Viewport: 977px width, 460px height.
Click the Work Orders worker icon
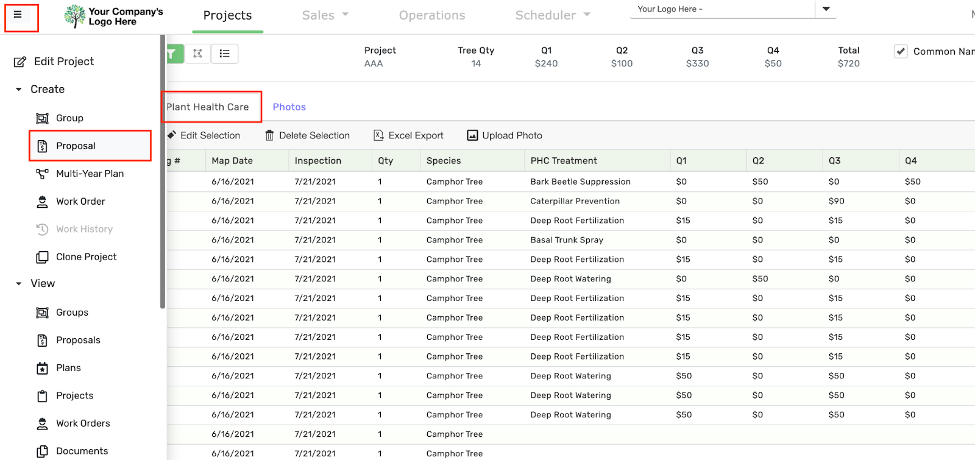click(x=42, y=423)
